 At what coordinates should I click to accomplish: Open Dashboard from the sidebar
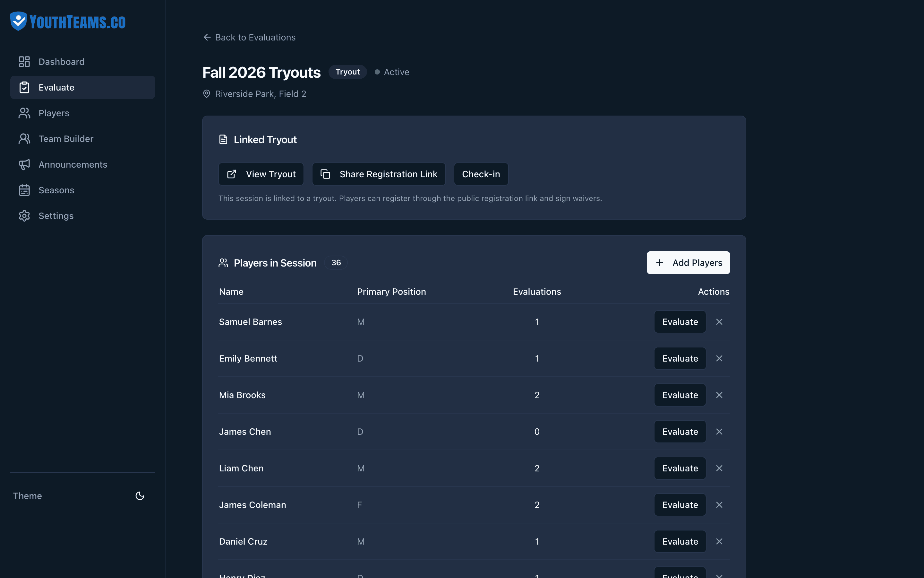(x=82, y=62)
